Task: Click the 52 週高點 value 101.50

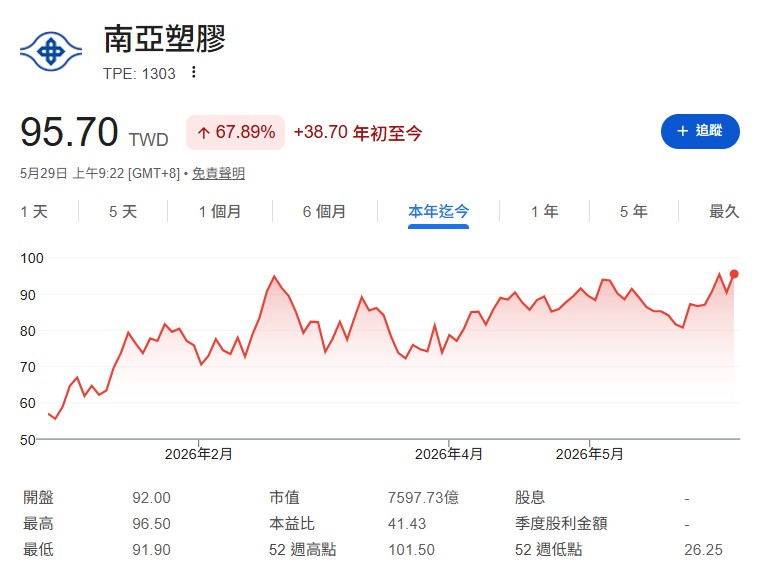Action: click(x=411, y=550)
